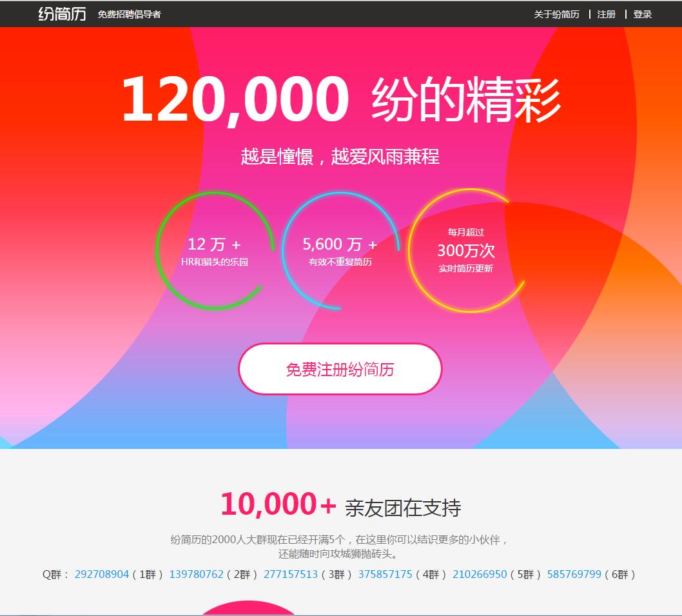Click the 越是憧憬，越爱风雨兼程 slogan
The width and height of the screenshot is (682, 616).
[x=340, y=156]
